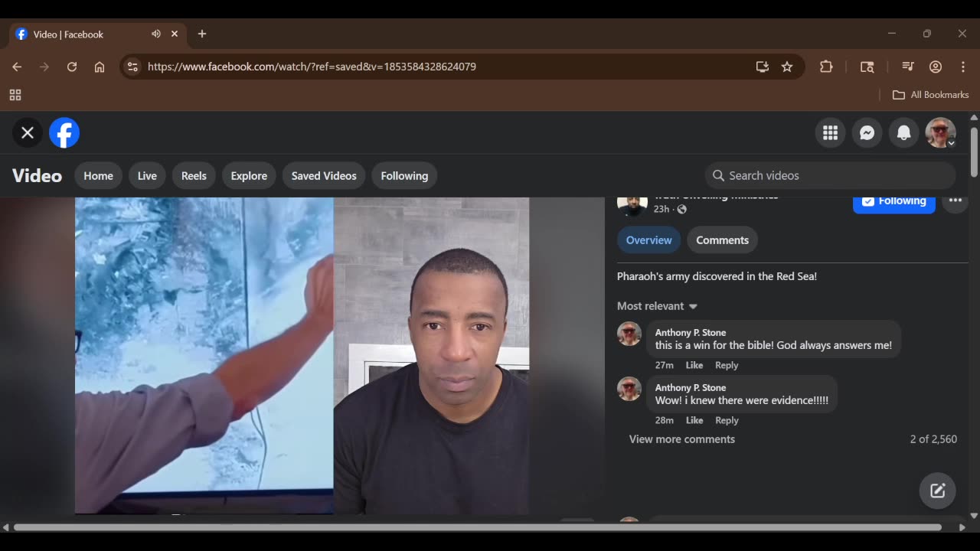
Task: Open the post's more options menu
Action: click(955, 202)
